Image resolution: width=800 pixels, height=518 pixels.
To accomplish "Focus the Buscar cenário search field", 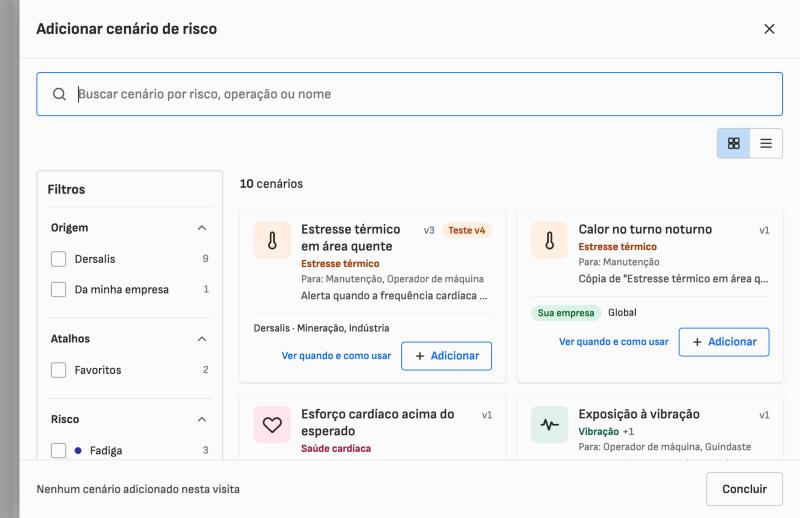I will [409, 94].
